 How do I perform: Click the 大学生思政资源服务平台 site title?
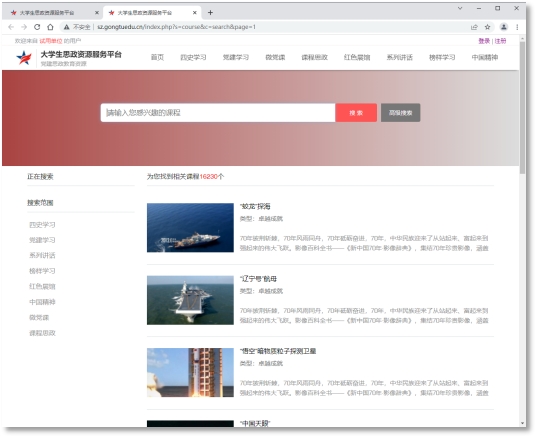[x=81, y=54]
